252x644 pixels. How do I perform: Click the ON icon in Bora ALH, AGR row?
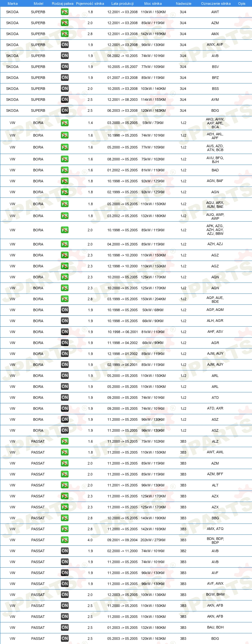pyautogui.click(x=65, y=321)
